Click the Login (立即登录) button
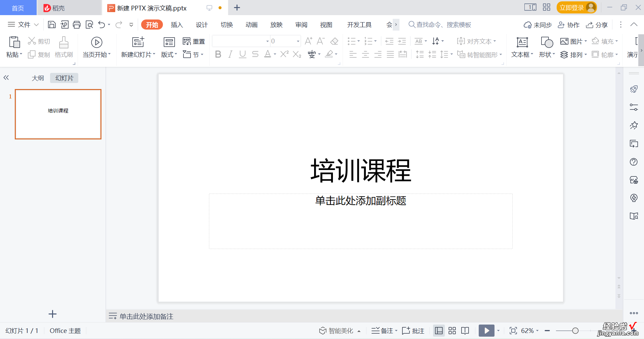Image resolution: width=644 pixels, height=339 pixels. coord(576,7)
